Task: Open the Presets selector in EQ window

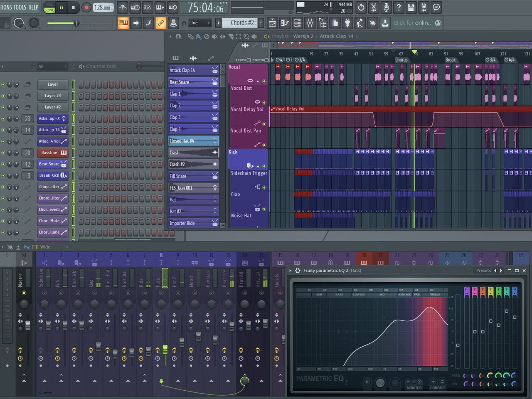Action: pyautogui.click(x=483, y=271)
